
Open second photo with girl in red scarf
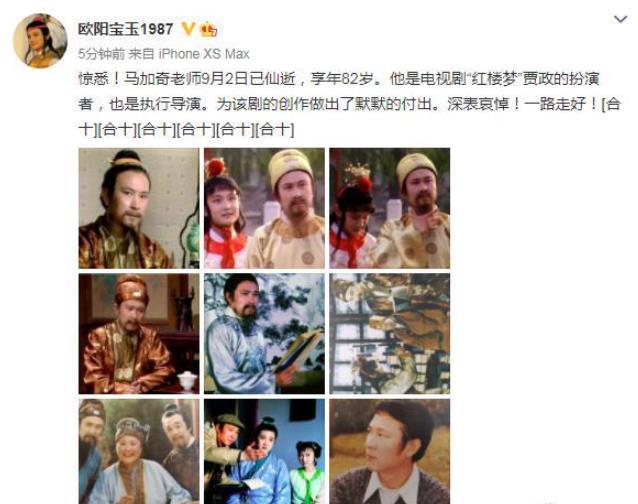click(x=264, y=208)
